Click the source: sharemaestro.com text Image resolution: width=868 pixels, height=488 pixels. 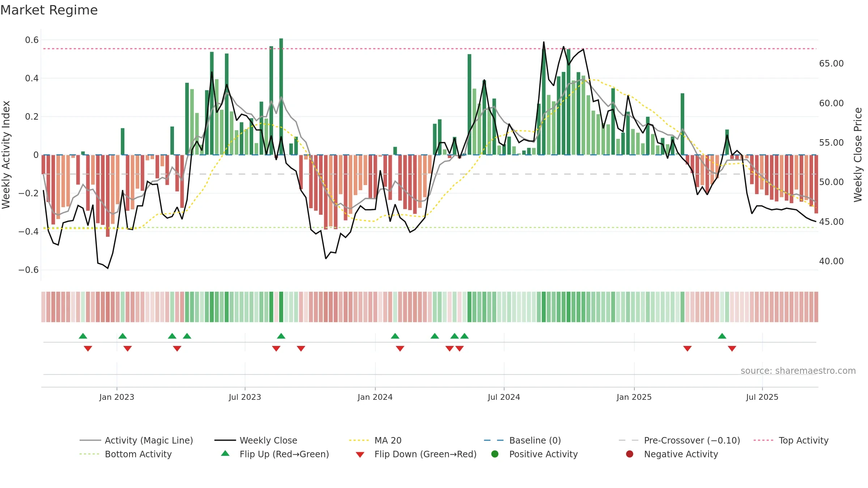(798, 371)
